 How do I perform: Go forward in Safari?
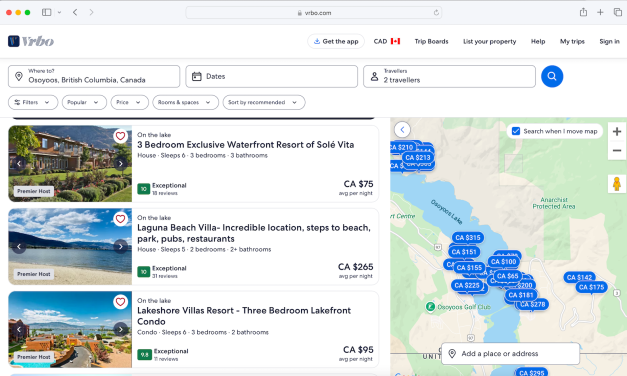click(x=92, y=12)
